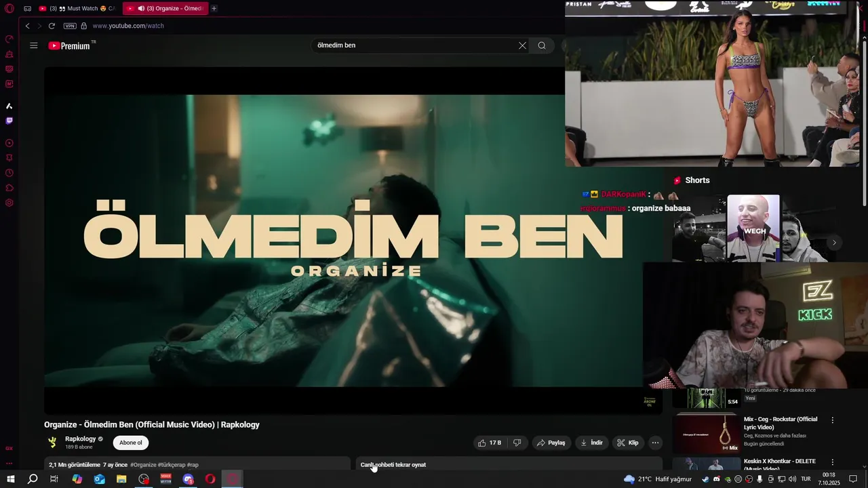Viewport: 868px width, 488px height.
Task: Open the Windows notification center icon
Action: [853, 479]
